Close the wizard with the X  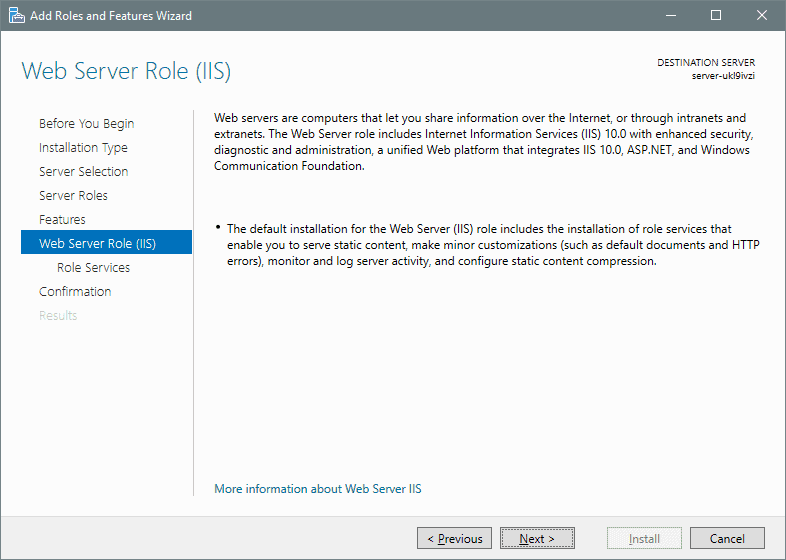(x=761, y=16)
